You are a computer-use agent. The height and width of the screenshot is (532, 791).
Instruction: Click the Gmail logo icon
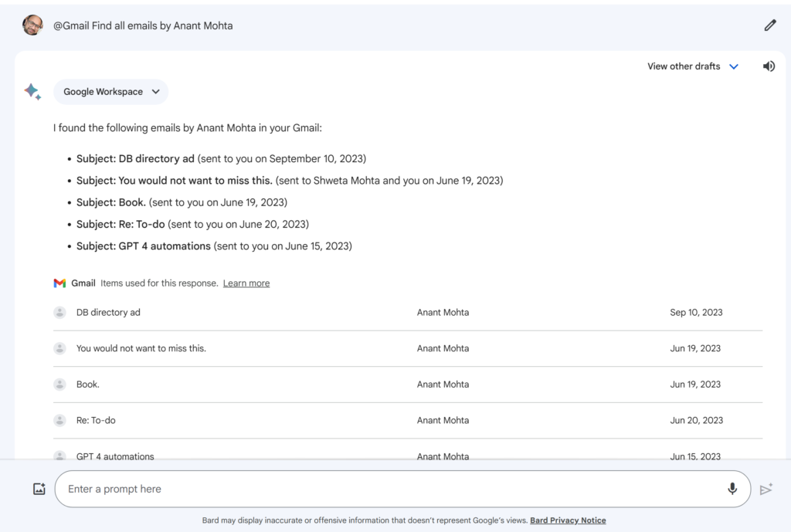(x=59, y=283)
